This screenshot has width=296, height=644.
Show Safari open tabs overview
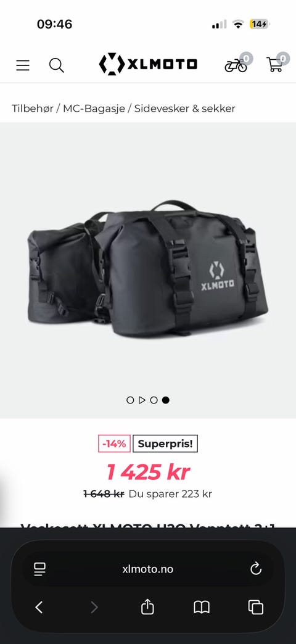pos(256,607)
